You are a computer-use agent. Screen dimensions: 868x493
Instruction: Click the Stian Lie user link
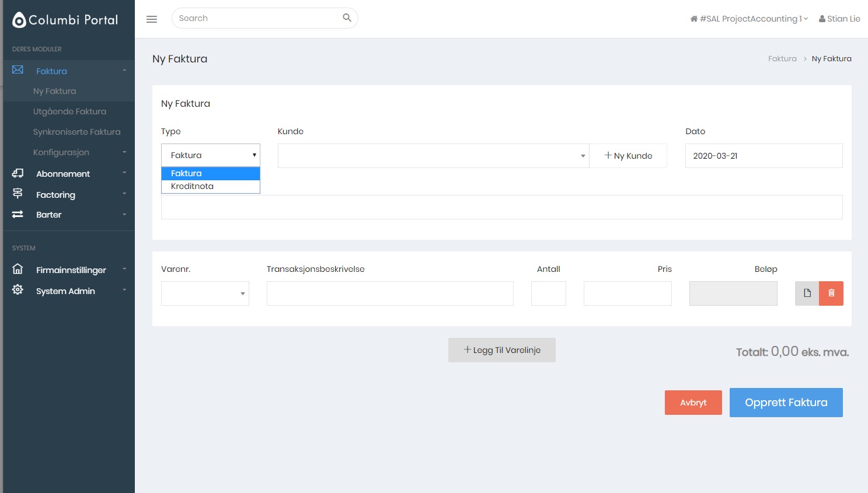click(839, 19)
